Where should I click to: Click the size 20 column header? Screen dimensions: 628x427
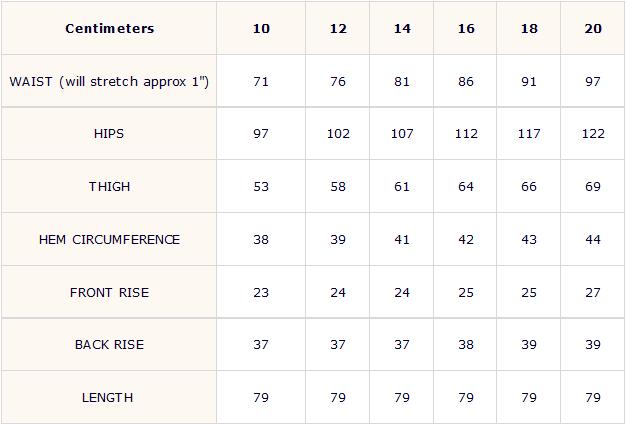tap(593, 28)
